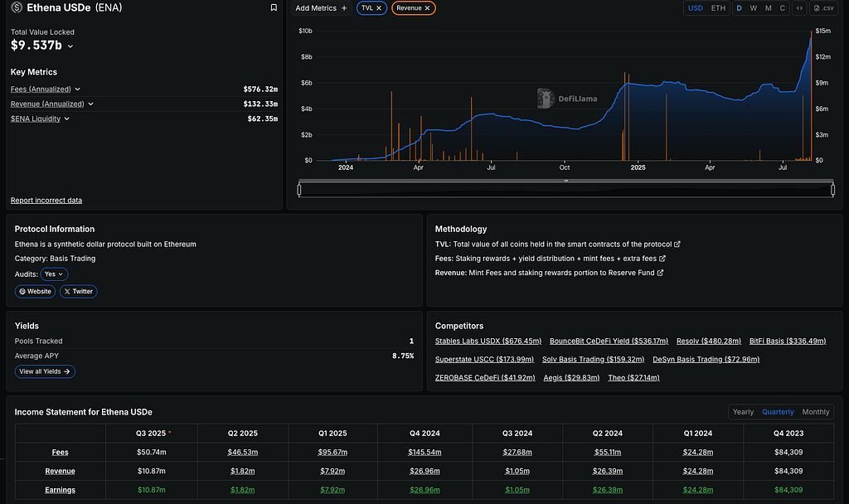Open external link for Fees methodology
Viewport: 849px width, 504px height.
pyautogui.click(x=662, y=259)
